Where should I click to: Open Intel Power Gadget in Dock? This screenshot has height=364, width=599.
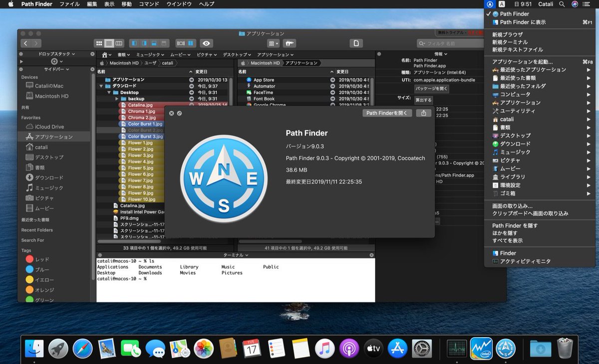click(481, 349)
